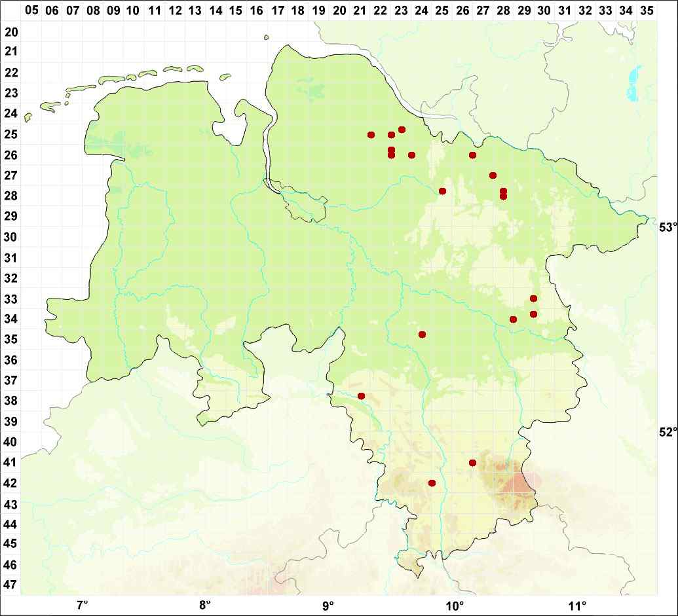This screenshot has width=678, height=616.
Task: Click the 7° longitude label
Action: (82, 605)
